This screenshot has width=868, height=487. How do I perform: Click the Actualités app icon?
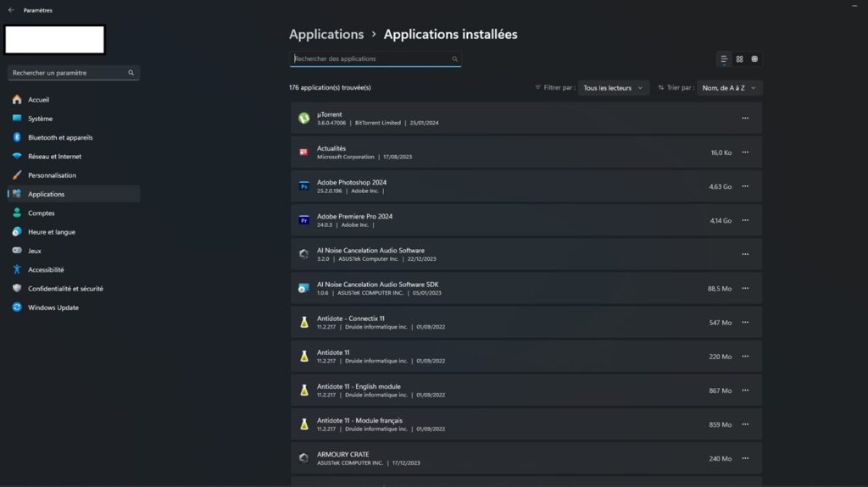tap(304, 152)
